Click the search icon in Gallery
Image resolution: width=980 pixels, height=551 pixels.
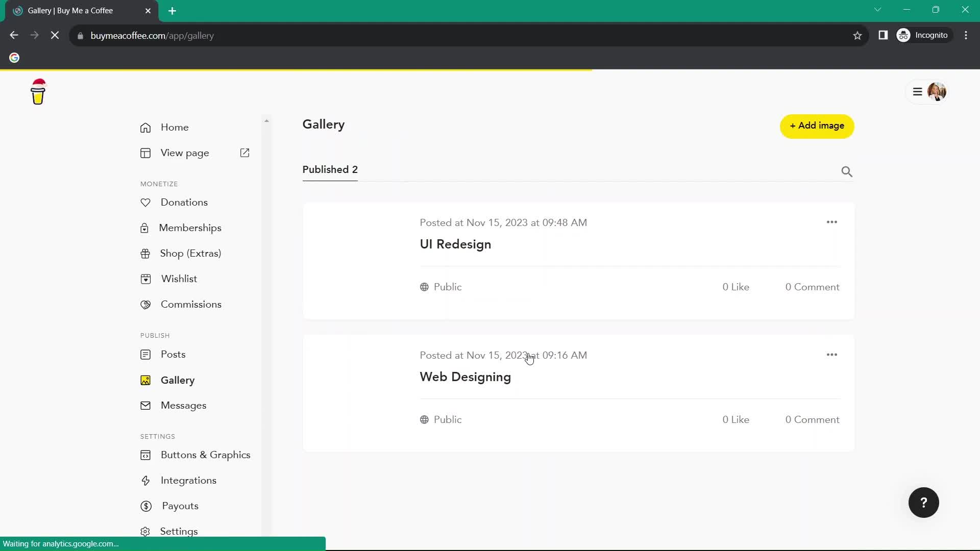coord(847,171)
